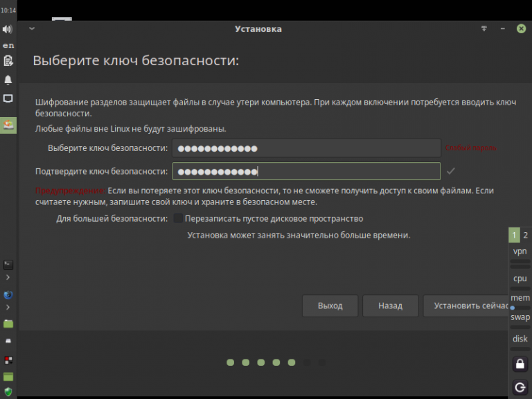Click the 'Назад' back button
The image size is (532, 399).
click(x=391, y=305)
